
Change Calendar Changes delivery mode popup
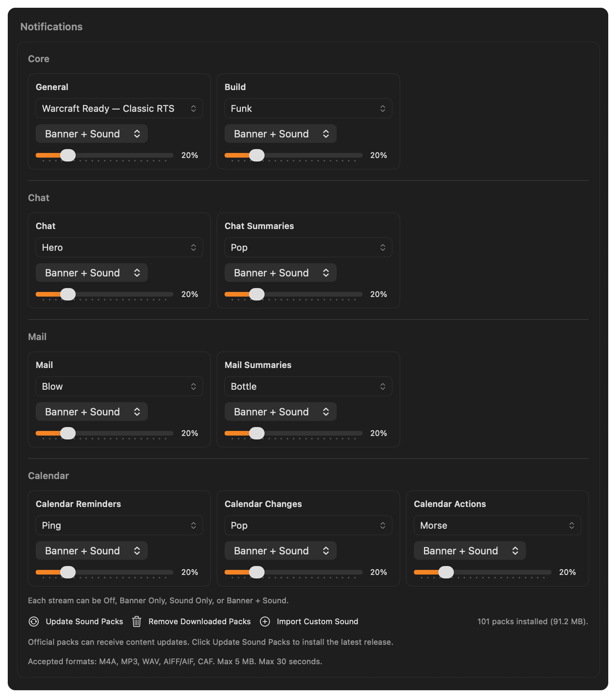(x=280, y=550)
